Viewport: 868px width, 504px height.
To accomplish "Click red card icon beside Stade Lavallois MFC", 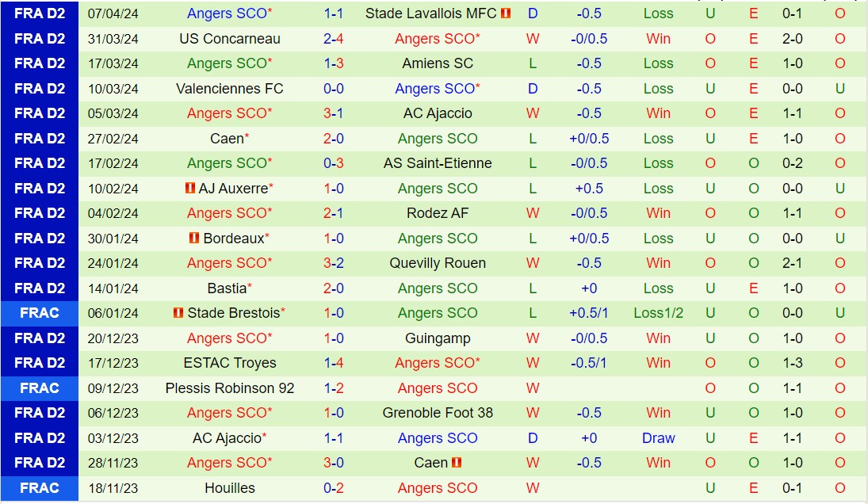I will [506, 13].
